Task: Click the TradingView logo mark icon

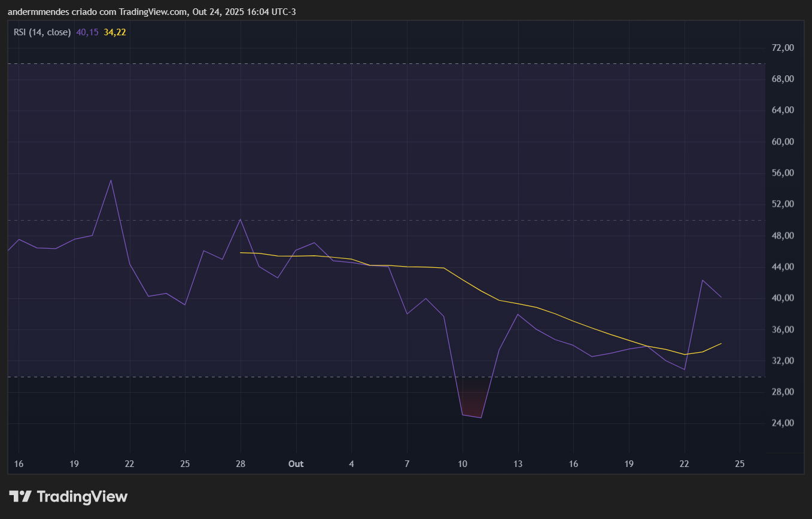Action: pyautogui.click(x=20, y=496)
